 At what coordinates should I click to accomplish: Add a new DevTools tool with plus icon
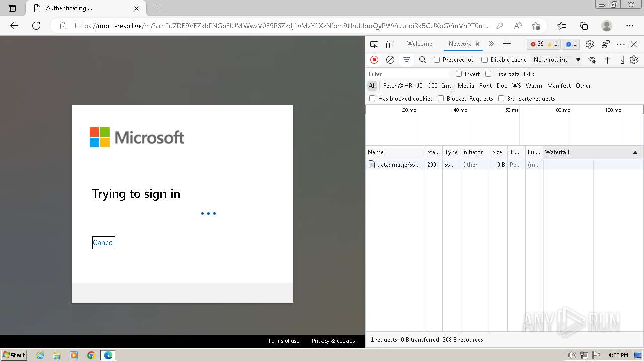coord(507,44)
